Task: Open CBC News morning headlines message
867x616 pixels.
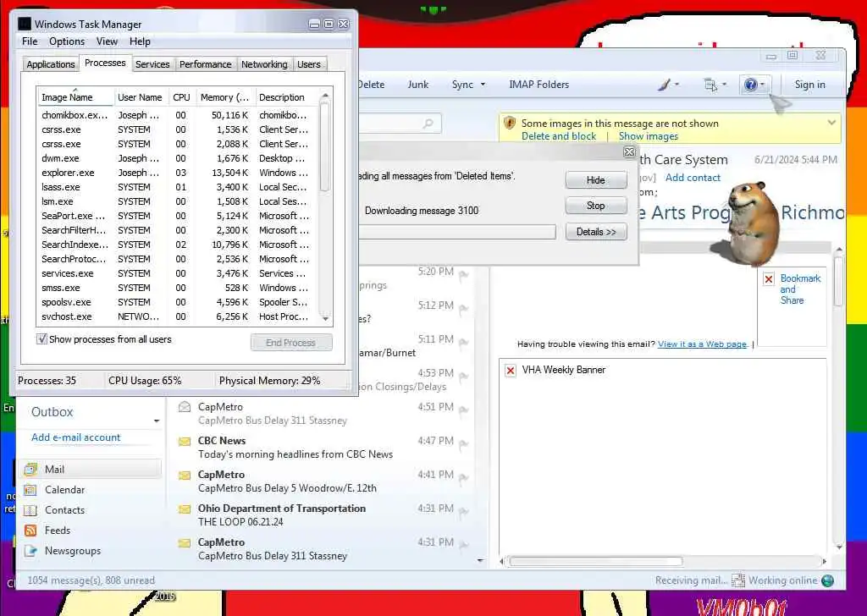Action: click(x=323, y=448)
